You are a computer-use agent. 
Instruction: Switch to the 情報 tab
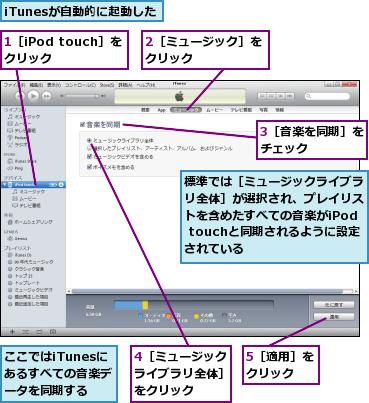[x=279, y=110]
